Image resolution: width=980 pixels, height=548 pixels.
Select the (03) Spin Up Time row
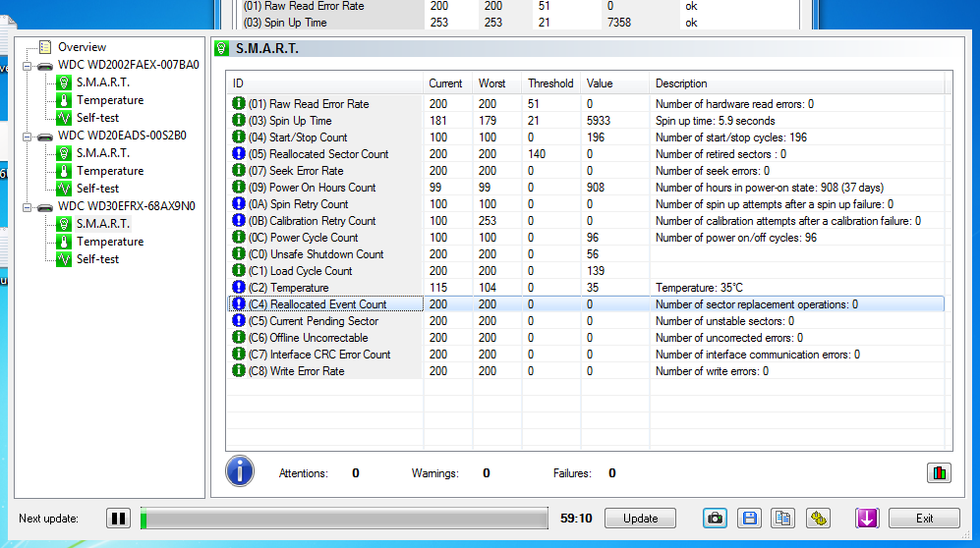coord(586,121)
